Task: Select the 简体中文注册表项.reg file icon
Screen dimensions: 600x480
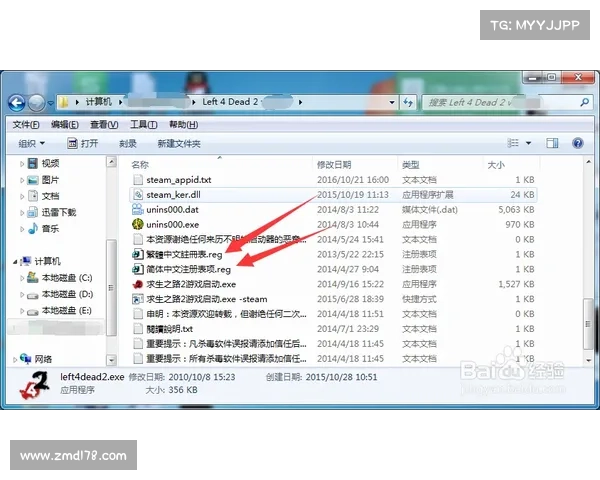Action: [138, 269]
